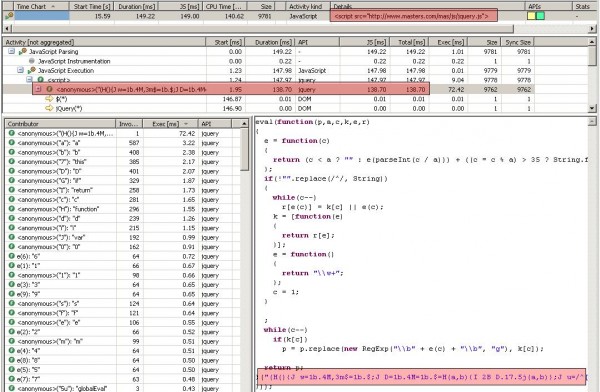The image size is (600, 392).
Task: Click the 'eval(function(p,a,c,k,e,r)' code line
Action: [312, 122]
